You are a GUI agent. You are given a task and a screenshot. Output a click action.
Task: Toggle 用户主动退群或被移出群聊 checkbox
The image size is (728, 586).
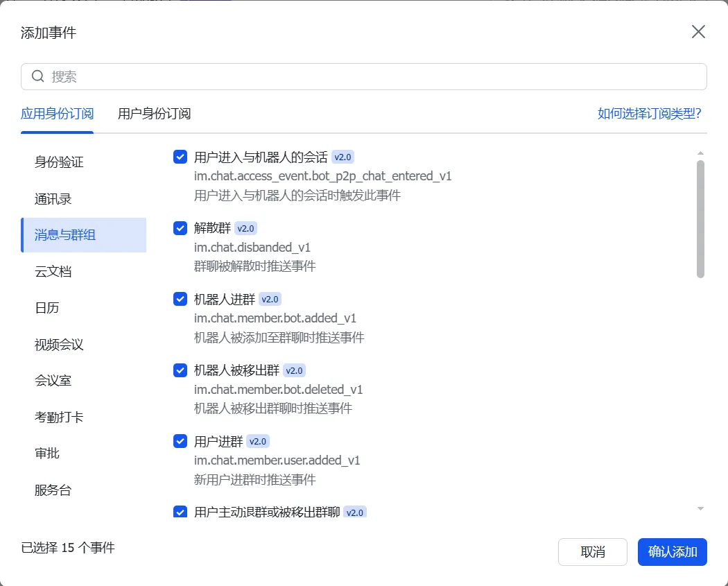[x=180, y=512]
